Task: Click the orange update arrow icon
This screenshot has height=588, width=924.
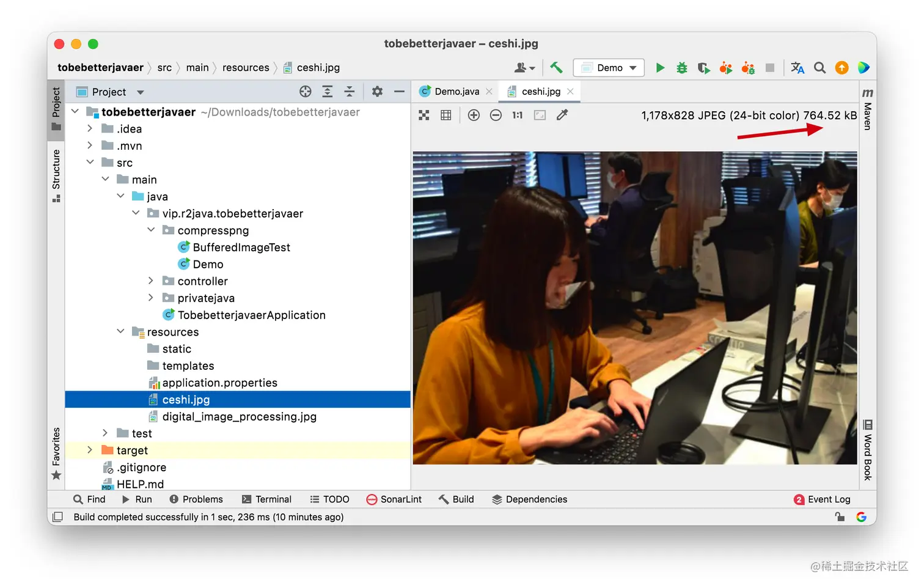Action: click(842, 68)
